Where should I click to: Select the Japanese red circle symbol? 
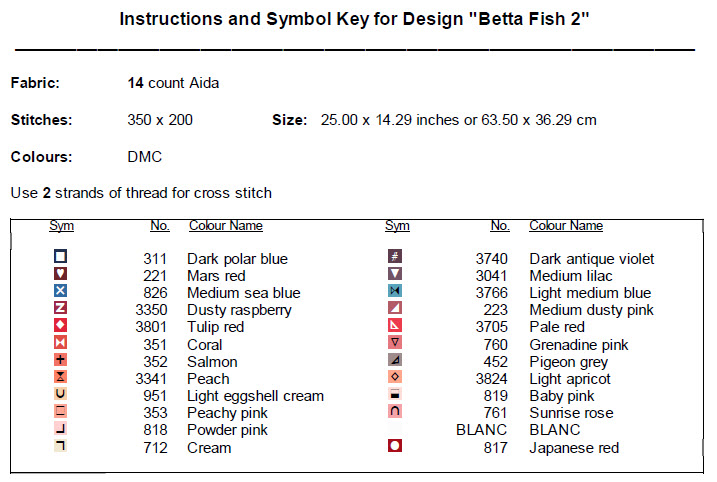[395, 446]
